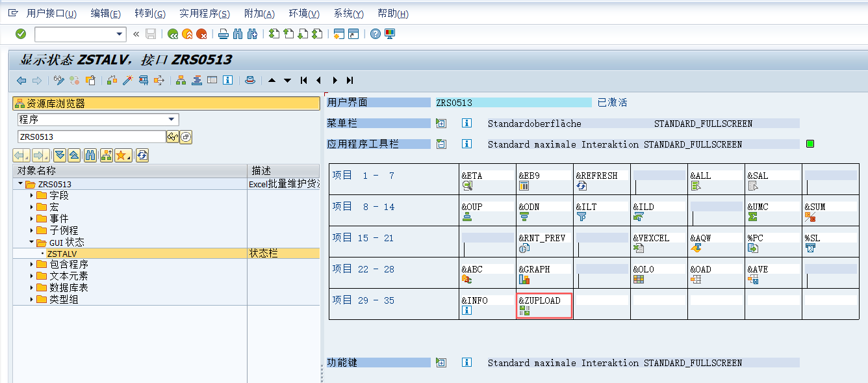Click the blue left arrow Back in application toolbar

click(21, 81)
